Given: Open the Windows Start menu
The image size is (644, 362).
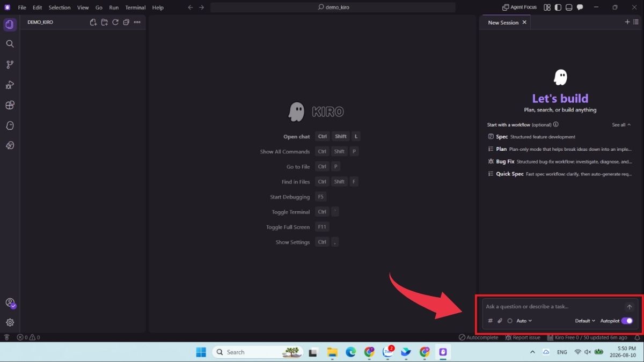Looking at the screenshot, I should 201,352.
